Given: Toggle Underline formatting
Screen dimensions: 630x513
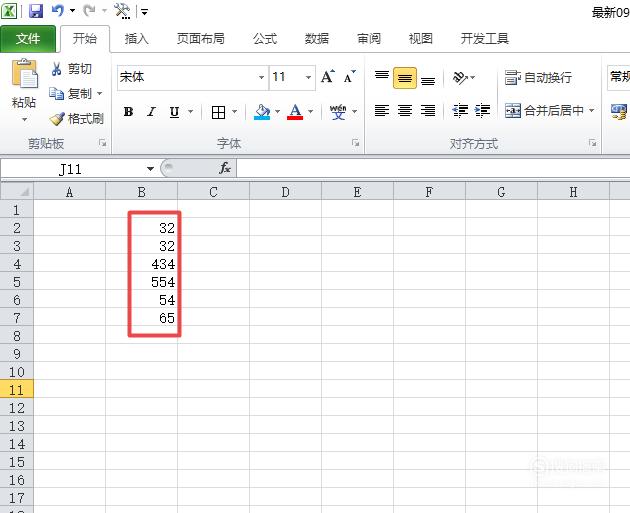Looking at the screenshot, I should (x=174, y=112).
